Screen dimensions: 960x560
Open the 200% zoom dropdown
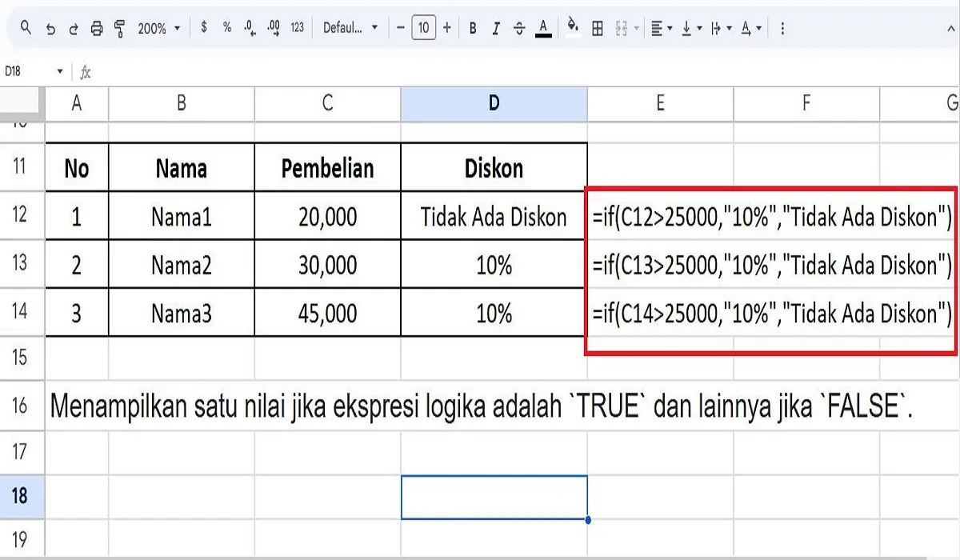click(158, 28)
